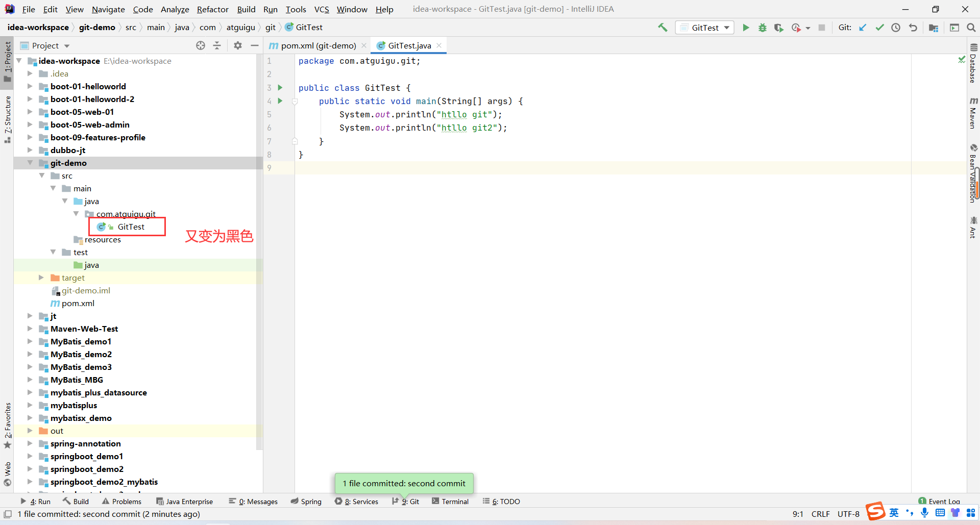Open the 9: Git tool window

[406, 502]
